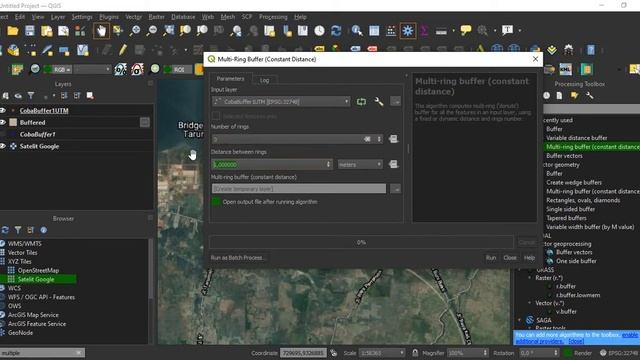
Task: Click the Run button in buffer dialog
Action: pyautogui.click(x=491, y=258)
